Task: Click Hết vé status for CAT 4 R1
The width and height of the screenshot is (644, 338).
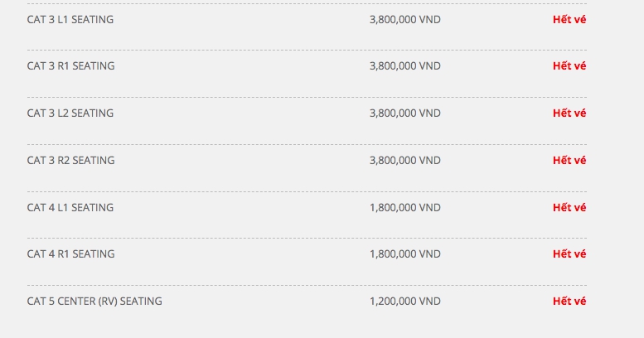Action: click(x=569, y=254)
